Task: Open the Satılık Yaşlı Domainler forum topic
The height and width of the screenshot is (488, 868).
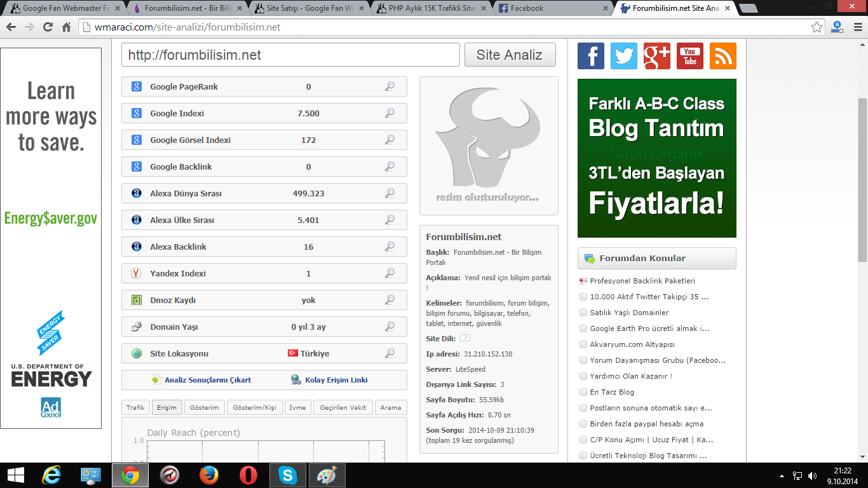Action: coord(629,313)
